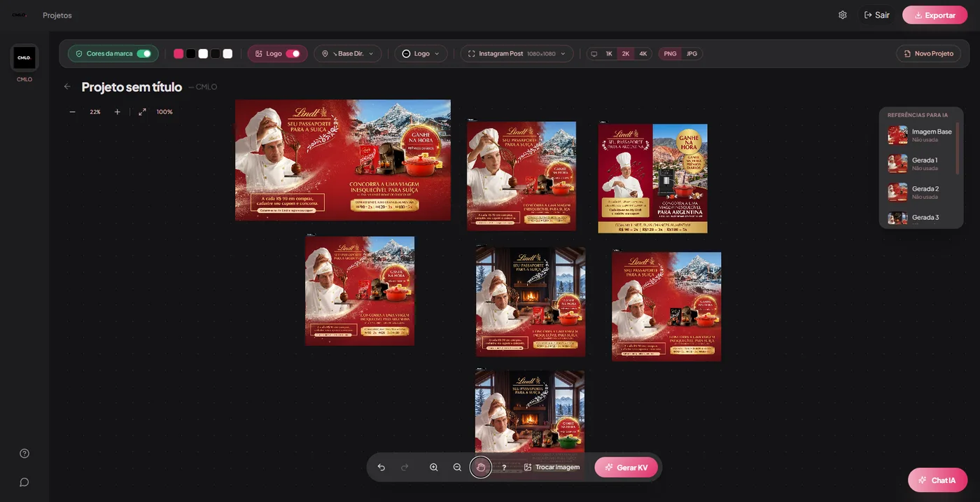Viewport: 980px width, 502px height.
Task: Select the pink brand color swatch
Action: [178, 54]
